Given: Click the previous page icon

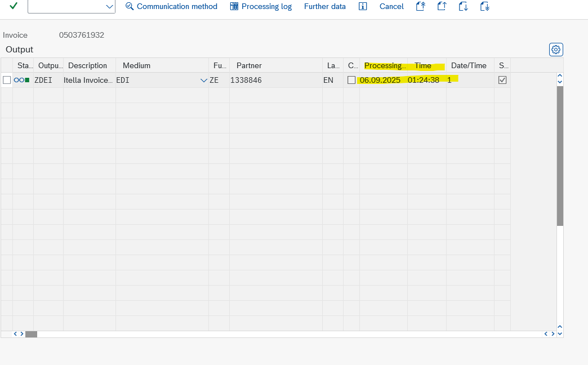Looking at the screenshot, I should (x=442, y=6).
